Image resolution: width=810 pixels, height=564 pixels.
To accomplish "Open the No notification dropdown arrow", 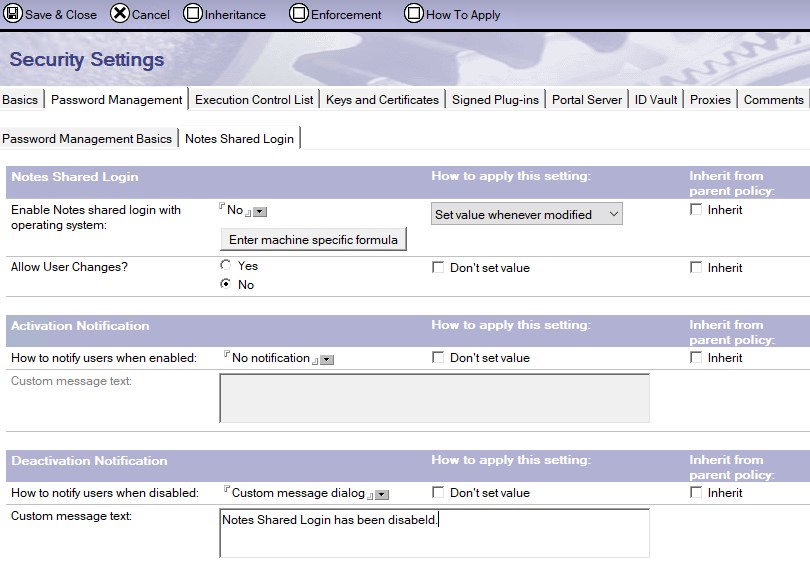I will [328, 360].
